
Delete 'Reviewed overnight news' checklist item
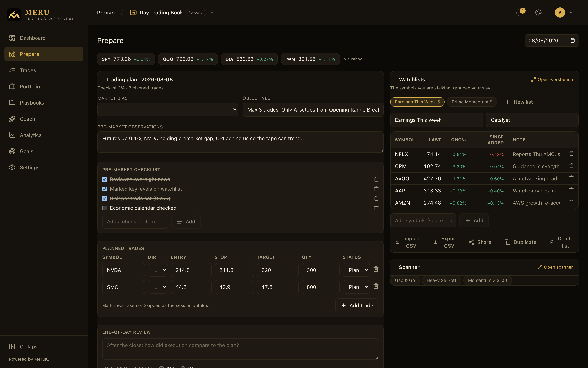pos(376,179)
